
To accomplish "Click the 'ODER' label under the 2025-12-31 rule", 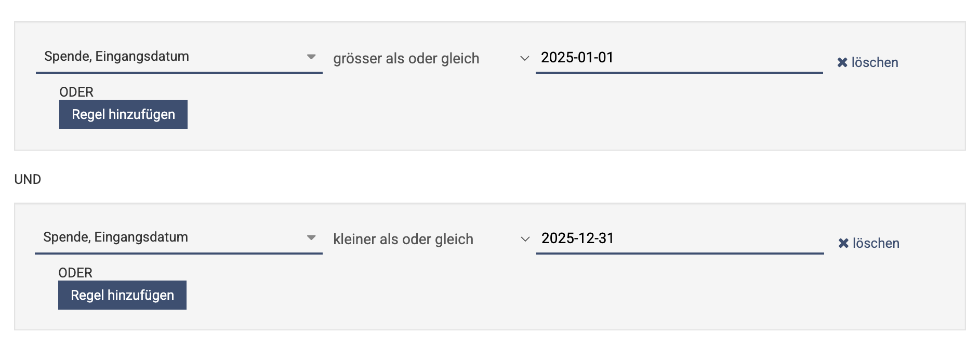I will [75, 273].
